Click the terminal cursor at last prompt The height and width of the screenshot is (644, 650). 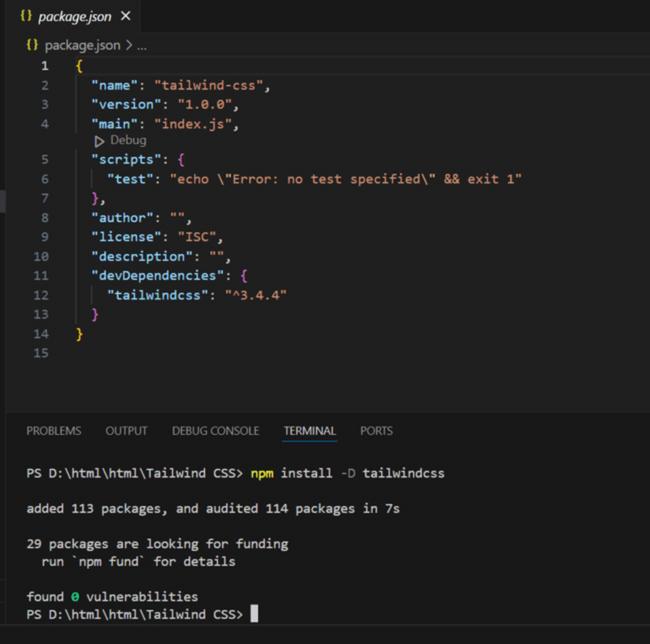[x=254, y=614]
